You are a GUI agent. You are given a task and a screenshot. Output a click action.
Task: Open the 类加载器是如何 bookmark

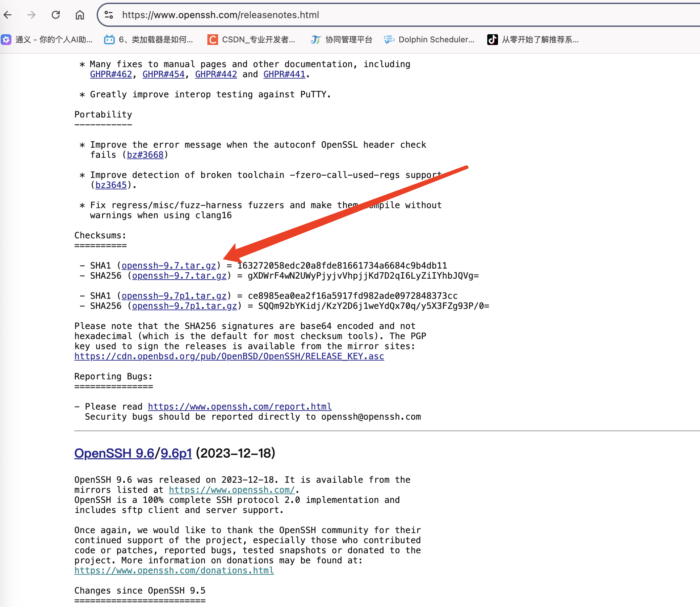click(x=149, y=40)
